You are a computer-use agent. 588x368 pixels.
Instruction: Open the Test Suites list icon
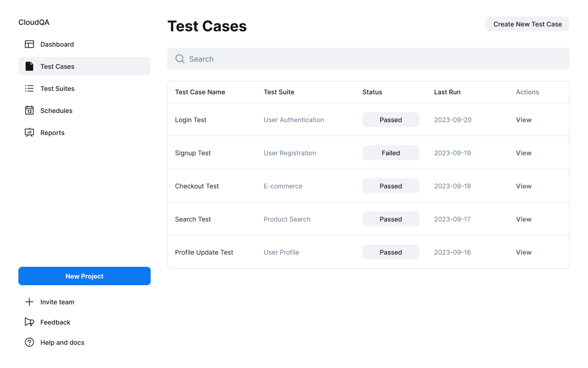(29, 88)
